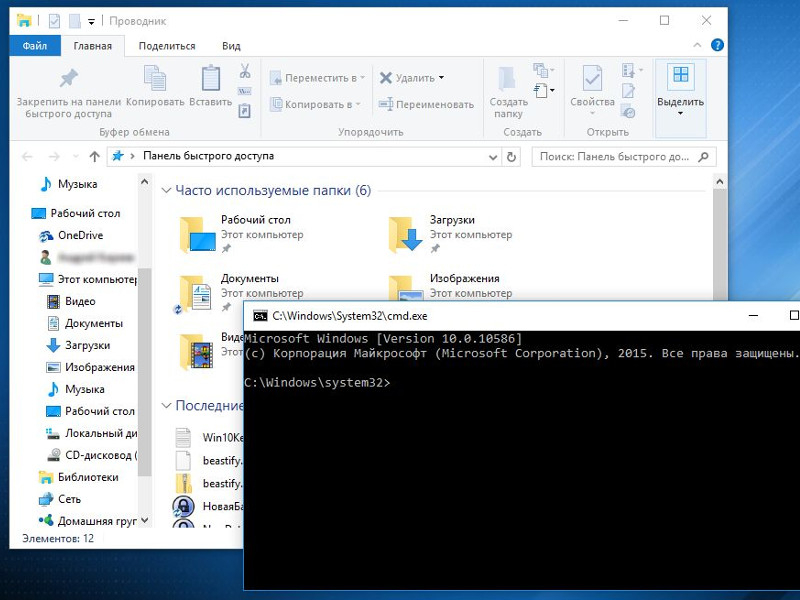Select the Win10Ke recent file
Image resolution: width=800 pixels, height=600 pixels.
209,437
